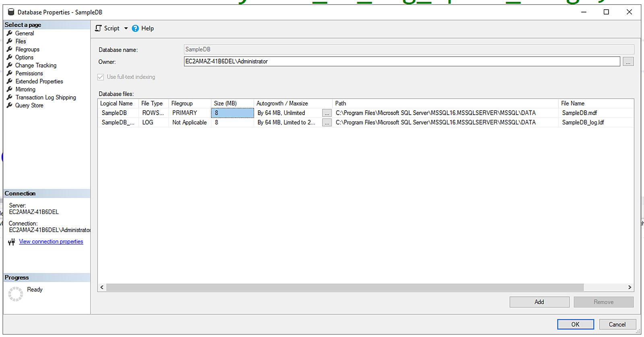Confirm with the OK button
Image resolution: width=644 pixels, height=337 pixels.
(576, 325)
